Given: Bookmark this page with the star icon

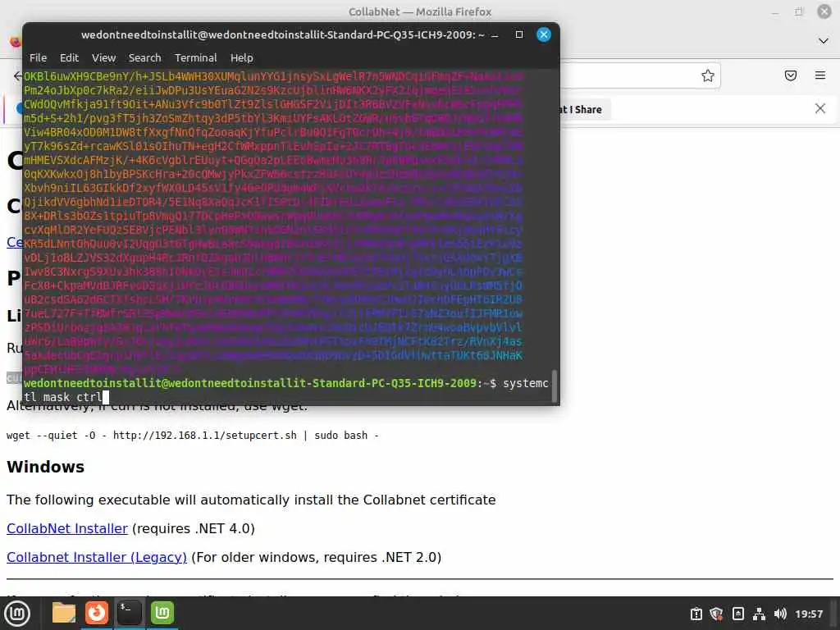Looking at the screenshot, I should (708, 75).
